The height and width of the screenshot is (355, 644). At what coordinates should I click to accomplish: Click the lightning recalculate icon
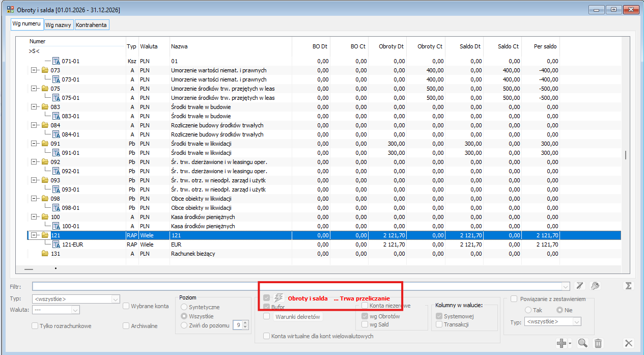(278, 298)
